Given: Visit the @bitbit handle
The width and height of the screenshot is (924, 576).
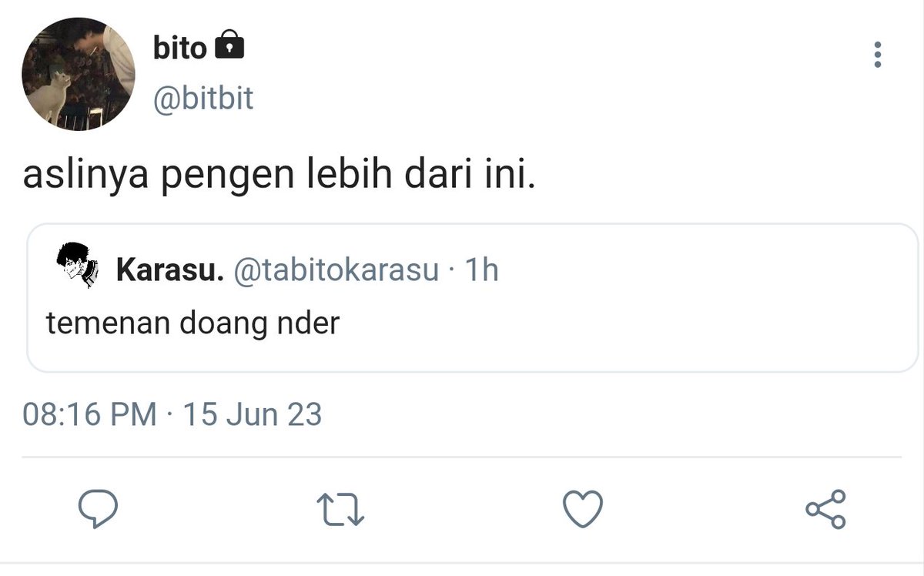Looking at the screenshot, I should (x=203, y=99).
